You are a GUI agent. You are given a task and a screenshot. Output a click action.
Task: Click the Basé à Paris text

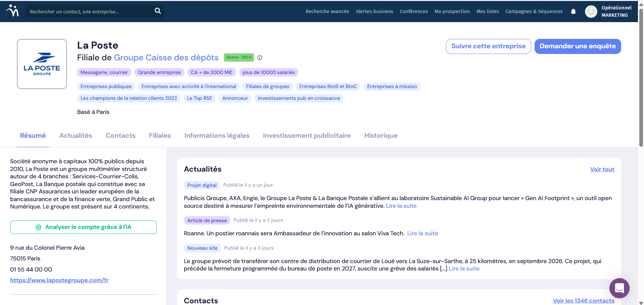coord(93,112)
